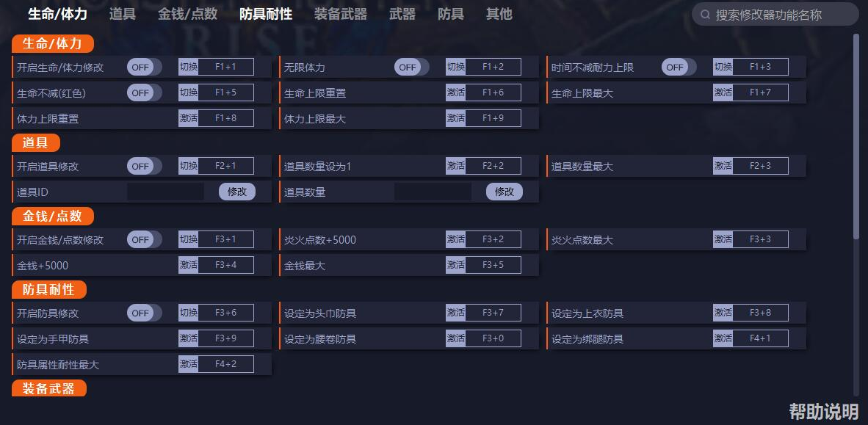Viewport: 868px width, 425px height.
Task: Select the 其他 tab
Action: [x=499, y=14]
